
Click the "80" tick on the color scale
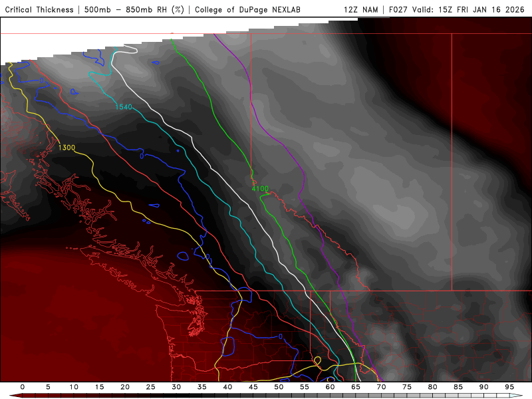(x=433, y=387)
